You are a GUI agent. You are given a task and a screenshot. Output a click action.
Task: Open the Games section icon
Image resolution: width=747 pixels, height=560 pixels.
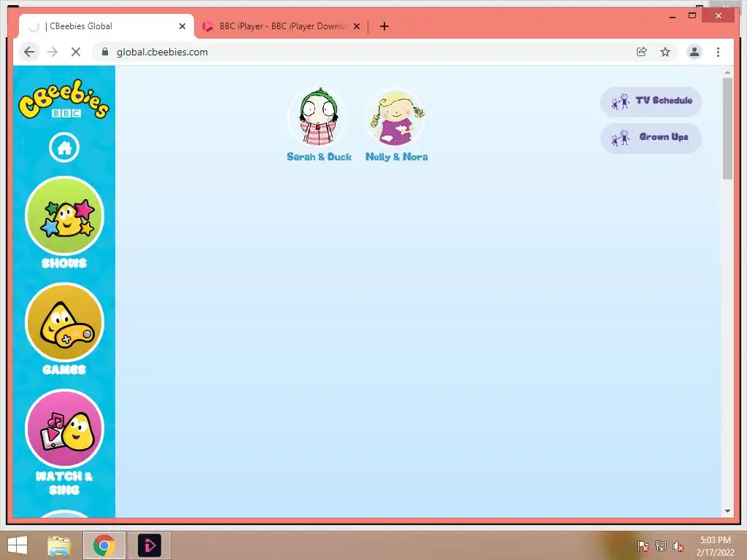point(64,322)
